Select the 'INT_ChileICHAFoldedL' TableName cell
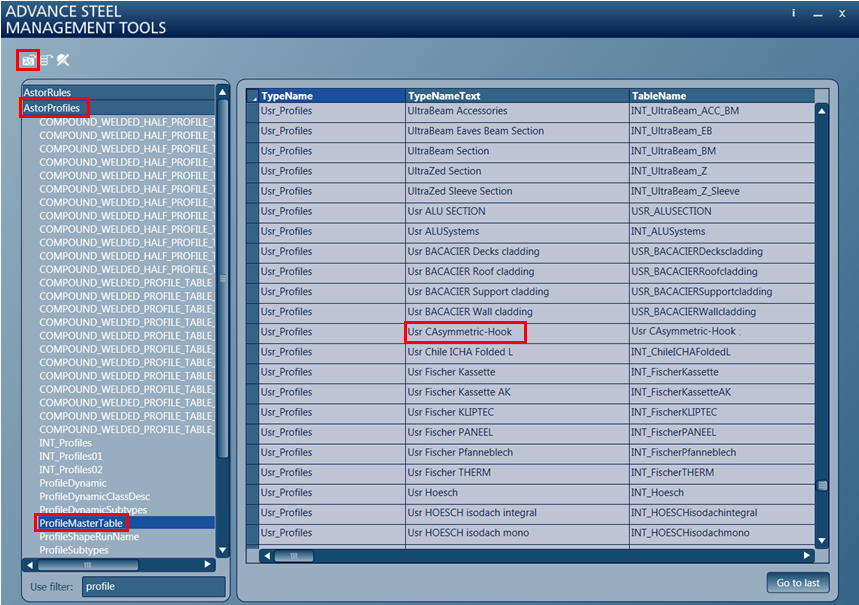This screenshot has height=605, width=859. (x=722, y=352)
